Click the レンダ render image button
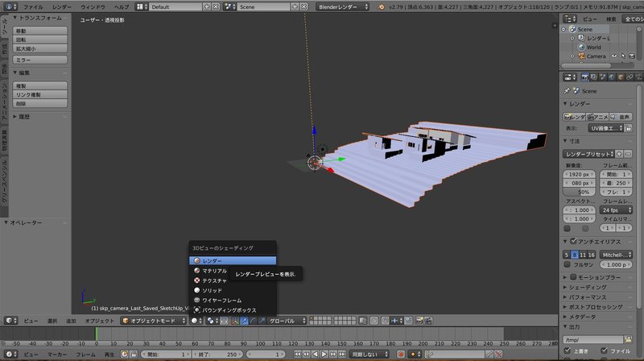The width and height of the screenshot is (644, 361). click(x=574, y=117)
